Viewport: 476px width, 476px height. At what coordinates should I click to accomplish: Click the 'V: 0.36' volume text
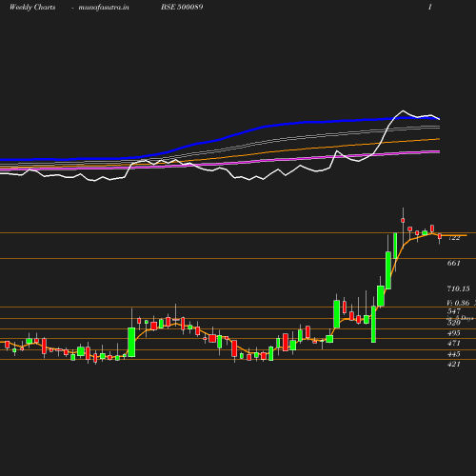[x=458, y=303]
